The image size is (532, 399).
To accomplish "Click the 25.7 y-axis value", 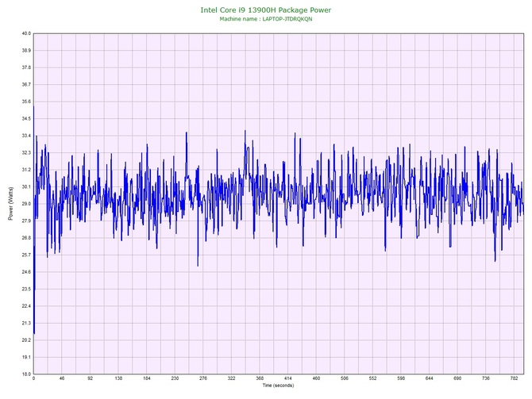I will (x=26, y=255).
